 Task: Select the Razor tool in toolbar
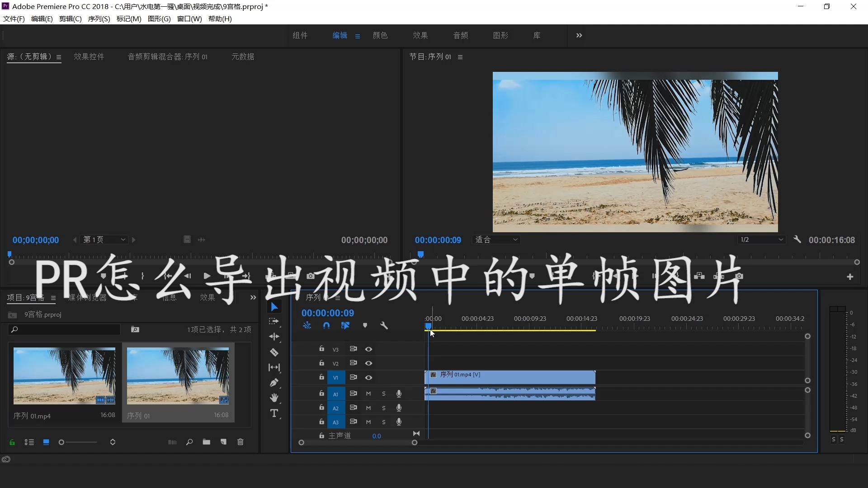click(274, 352)
